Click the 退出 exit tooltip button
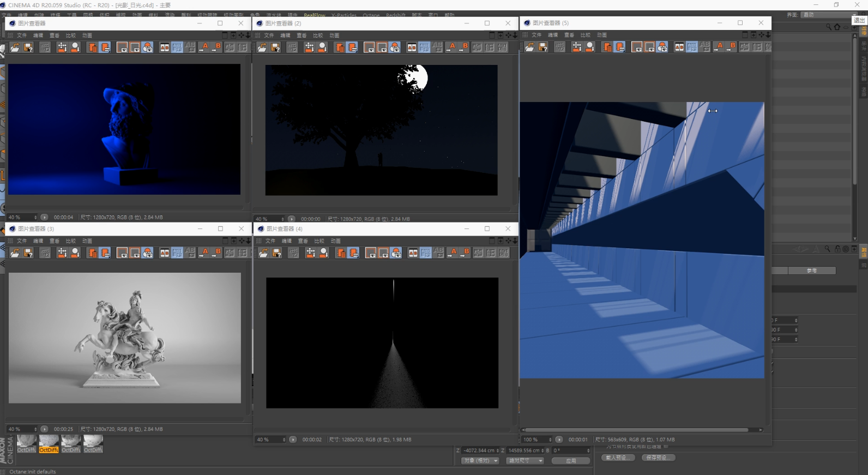868x475 pixels. click(859, 20)
